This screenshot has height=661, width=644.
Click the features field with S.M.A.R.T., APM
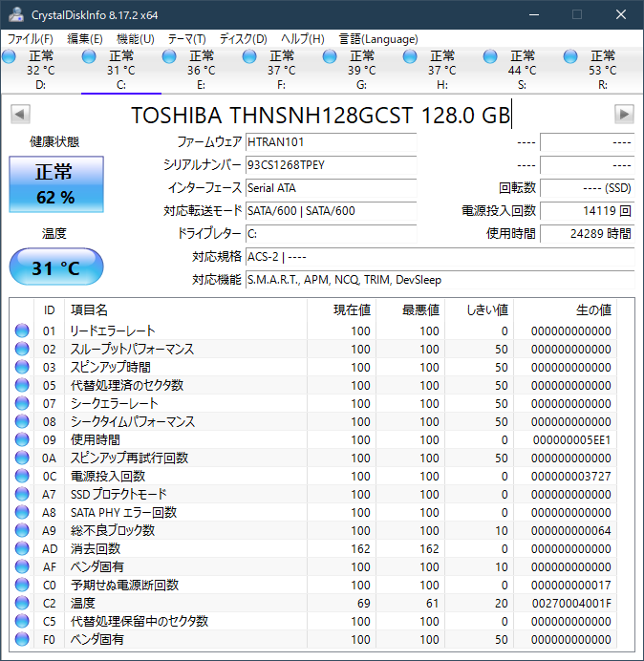(x=440, y=280)
